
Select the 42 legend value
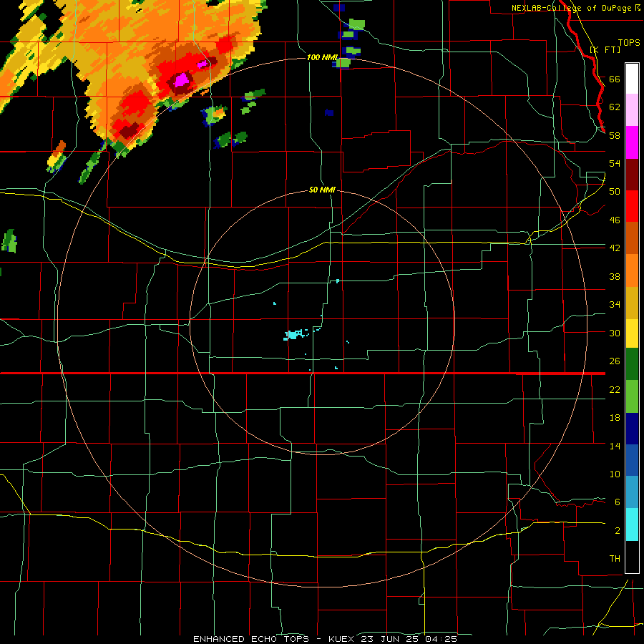[615, 248]
